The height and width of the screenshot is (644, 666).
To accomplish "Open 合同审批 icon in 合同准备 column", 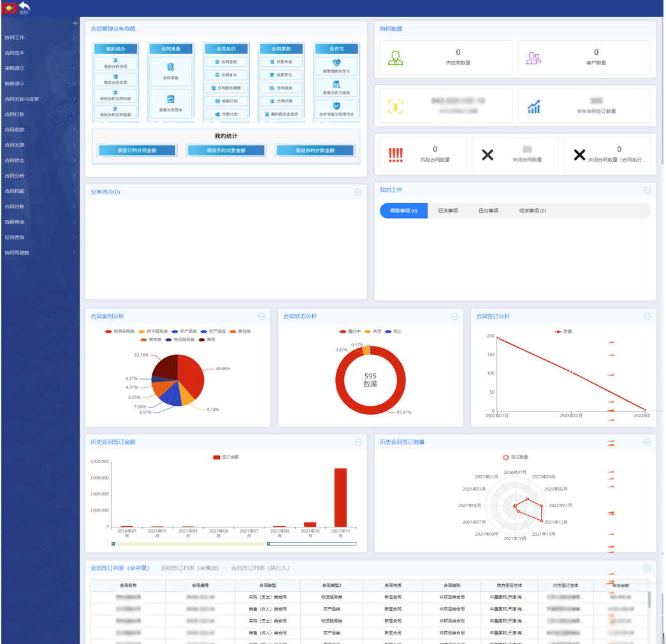I will point(170,67).
